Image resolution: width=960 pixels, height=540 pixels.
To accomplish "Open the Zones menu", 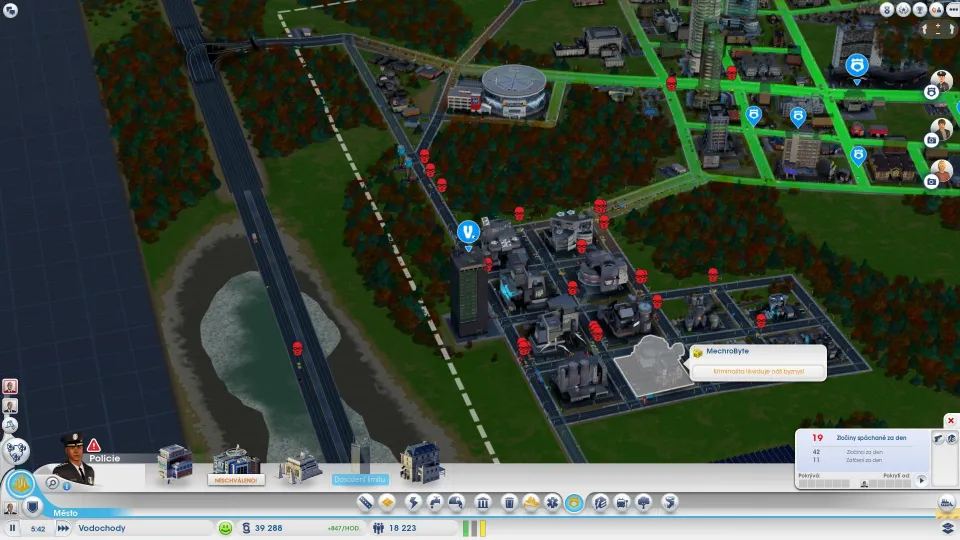I will 388,503.
